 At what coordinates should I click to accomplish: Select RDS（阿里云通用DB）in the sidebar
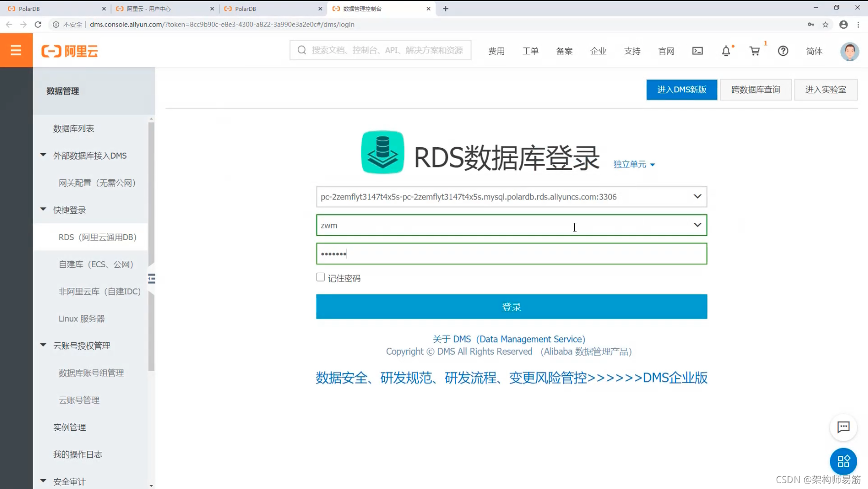click(x=98, y=237)
